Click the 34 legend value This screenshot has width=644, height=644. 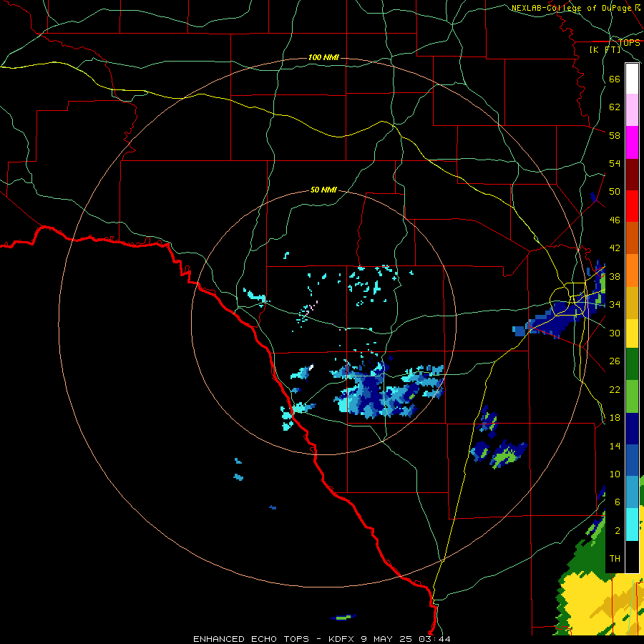(615, 305)
